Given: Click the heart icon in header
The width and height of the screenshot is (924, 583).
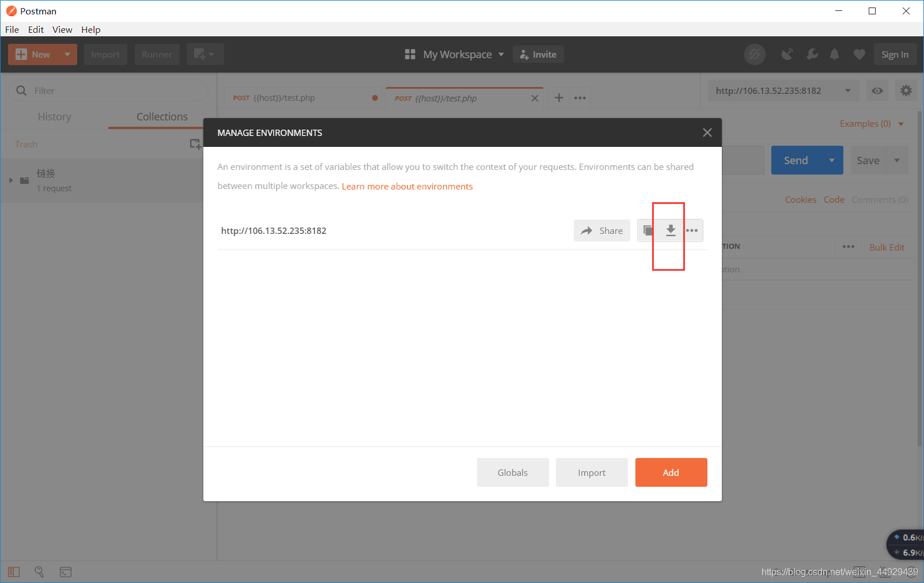Looking at the screenshot, I should click(x=859, y=54).
